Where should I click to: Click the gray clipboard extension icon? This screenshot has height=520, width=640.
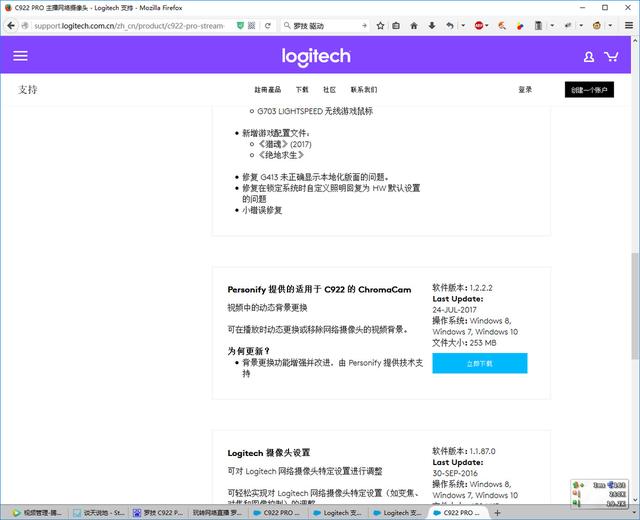[538, 26]
